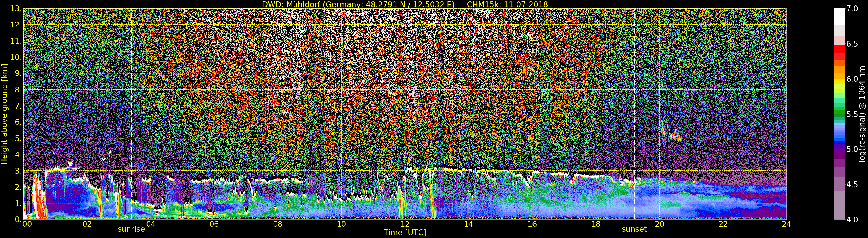Click the colorbar tick label '4.5'
Viewport: 868px width, 238px height.
pos(852,184)
